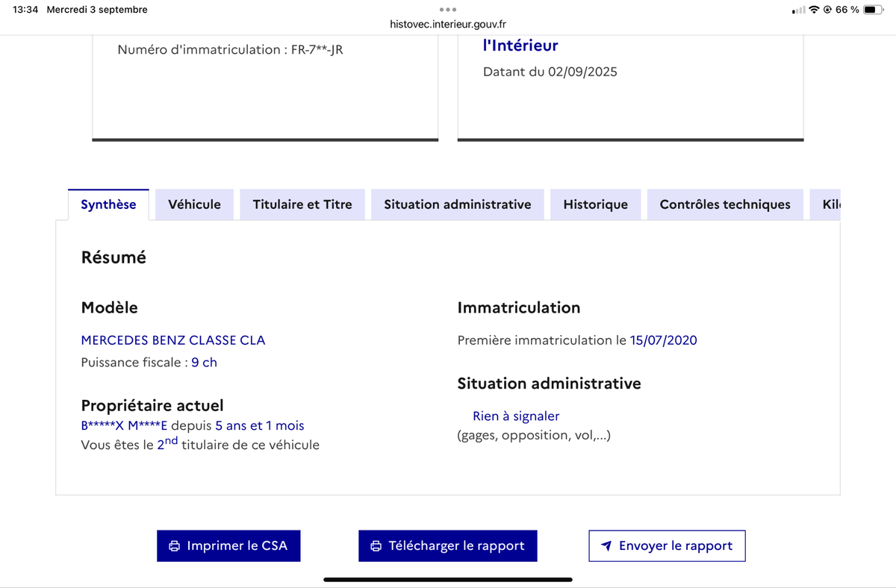Tap the cellular signal bars icon
Viewport: 896px width, 588px height.
click(x=798, y=10)
